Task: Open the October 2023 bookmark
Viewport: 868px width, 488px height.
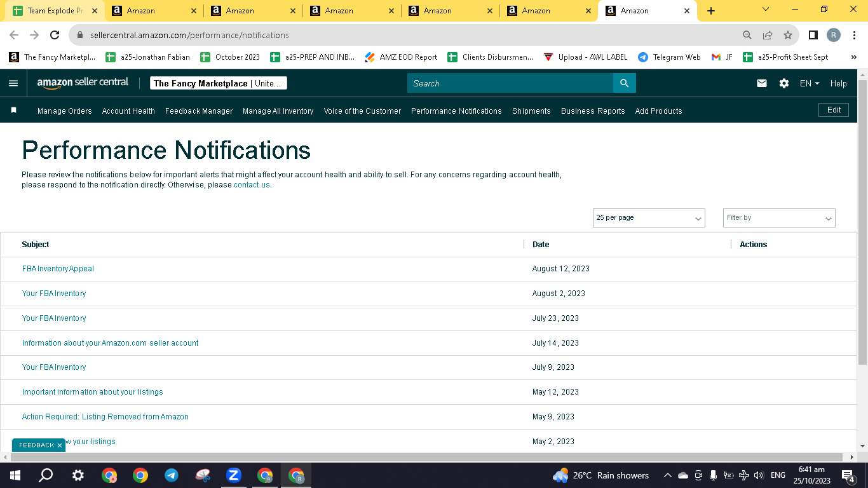Action: pos(230,57)
